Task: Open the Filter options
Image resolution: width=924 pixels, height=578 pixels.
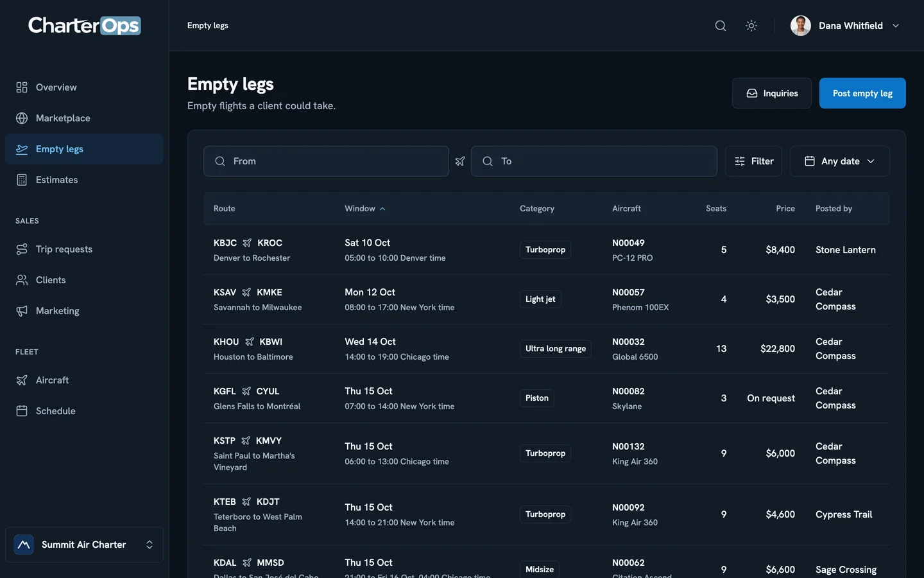Action: (753, 161)
